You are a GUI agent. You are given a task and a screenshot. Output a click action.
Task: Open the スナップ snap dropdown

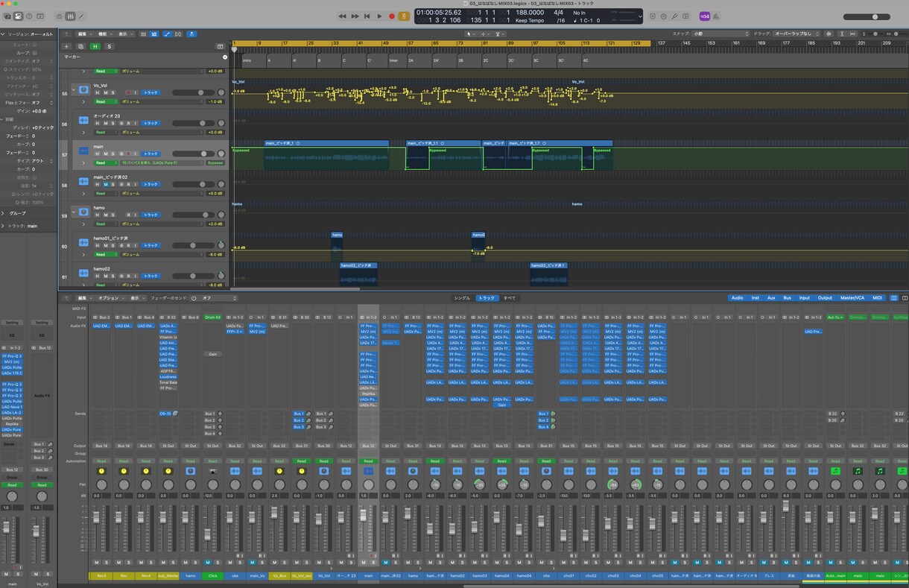719,34
